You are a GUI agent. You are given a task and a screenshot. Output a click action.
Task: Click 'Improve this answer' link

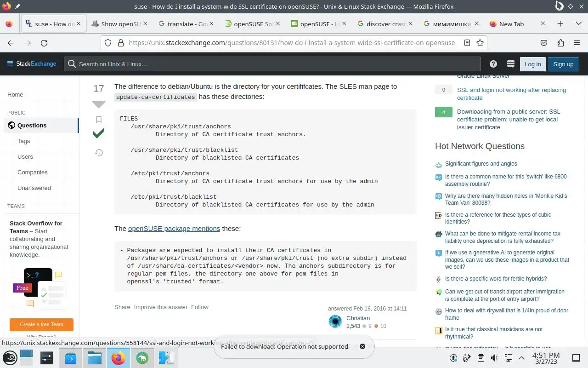[x=161, y=307]
